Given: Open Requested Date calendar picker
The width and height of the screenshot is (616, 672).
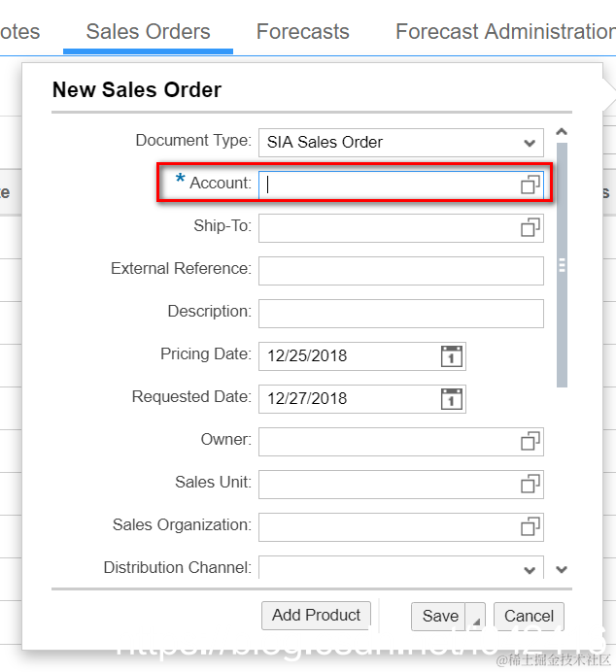Looking at the screenshot, I should coord(452,399).
